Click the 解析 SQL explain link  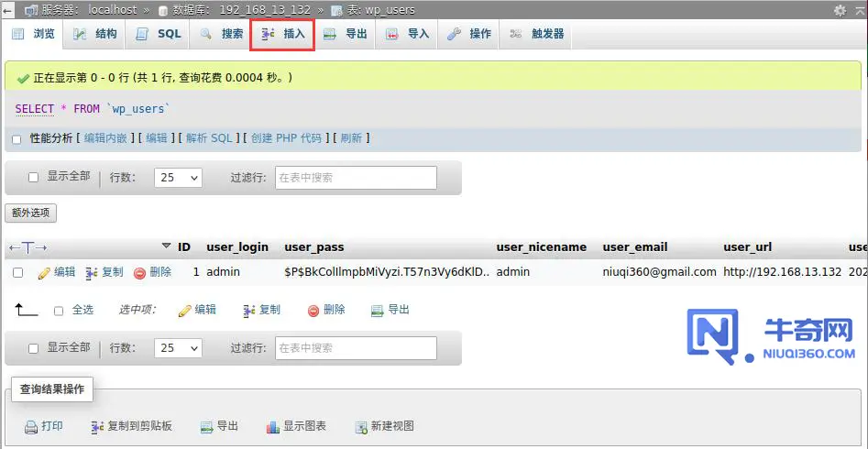[x=209, y=138]
